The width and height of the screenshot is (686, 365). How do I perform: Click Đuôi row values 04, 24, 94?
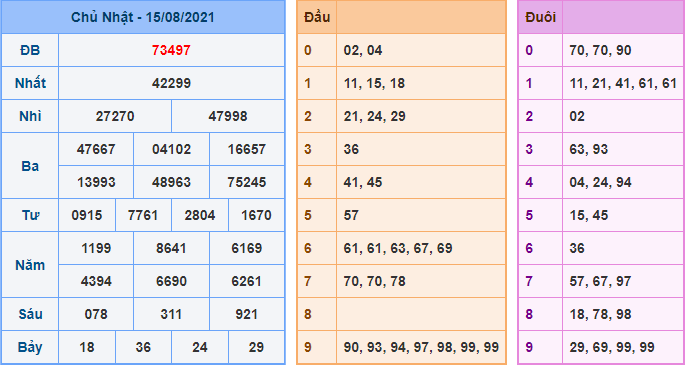pyautogui.click(x=600, y=182)
